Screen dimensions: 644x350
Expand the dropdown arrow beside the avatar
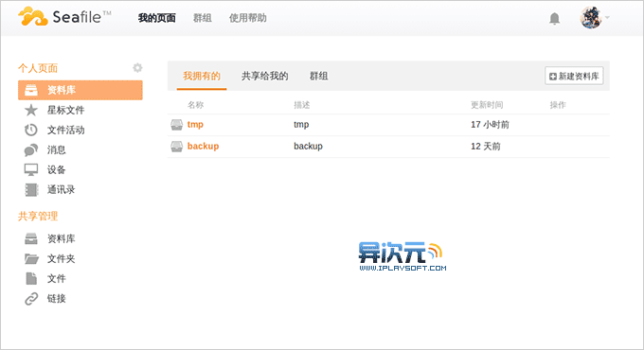(607, 18)
